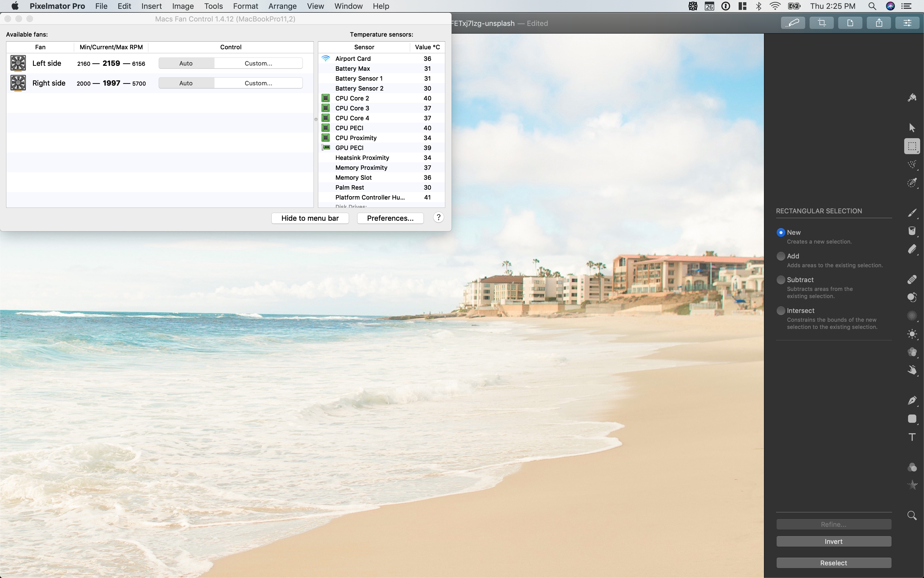Select the Intersect selection mode
The width and height of the screenshot is (924, 578).
(x=781, y=311)
